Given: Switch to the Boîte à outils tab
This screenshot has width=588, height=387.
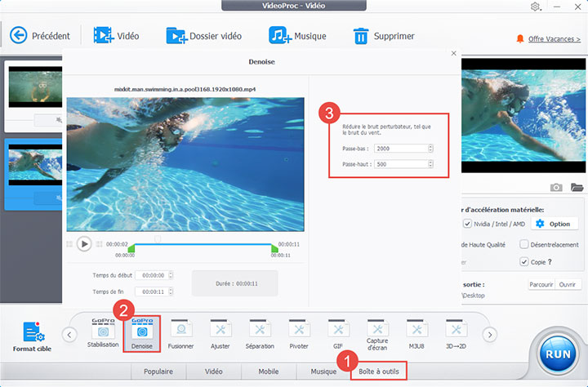Looking at the screenshot, I should click(378, 371).
